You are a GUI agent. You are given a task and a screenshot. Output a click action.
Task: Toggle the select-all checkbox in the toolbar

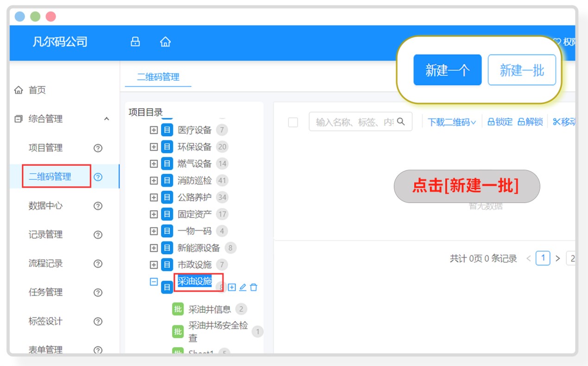pos(293,122)
